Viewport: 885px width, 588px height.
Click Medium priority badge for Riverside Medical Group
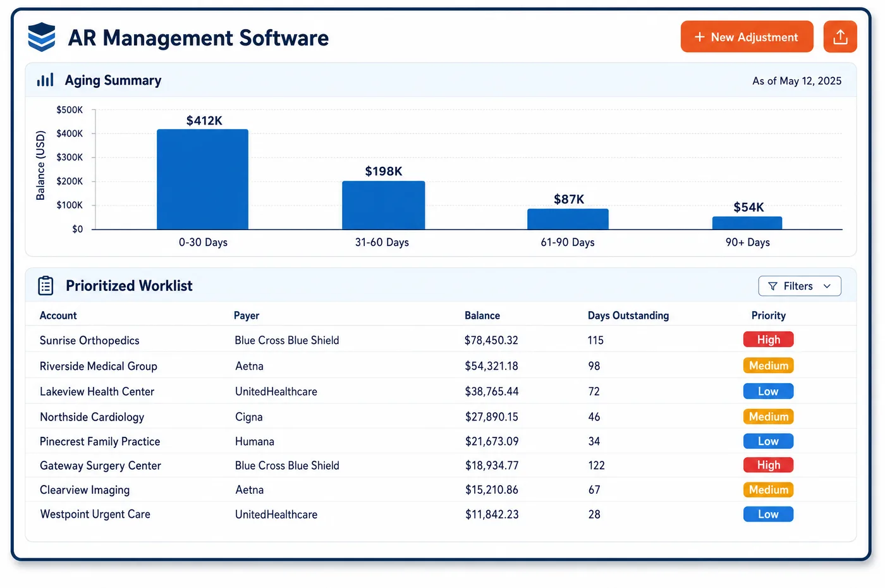coord(769,365)
